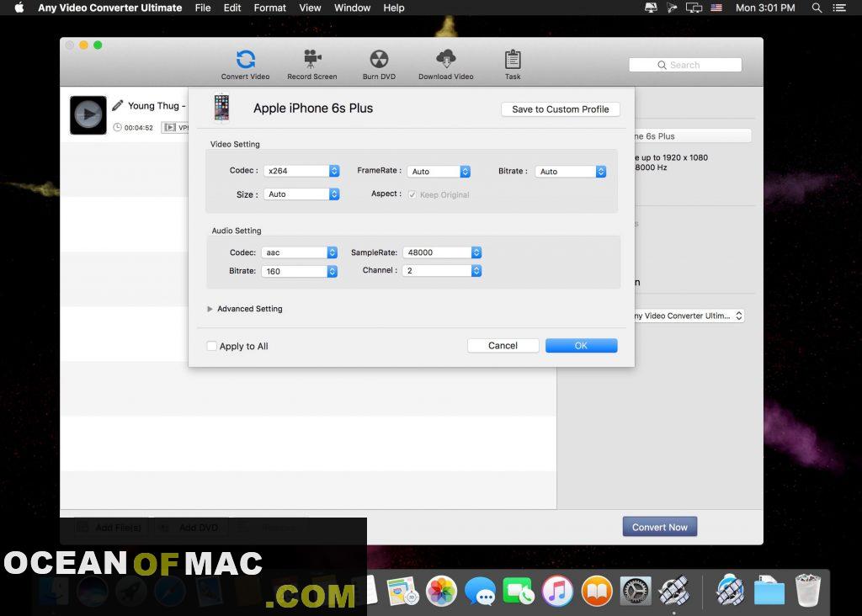
Task: Open the video Bitrate Auto dropdown
Action: [571, 172]
